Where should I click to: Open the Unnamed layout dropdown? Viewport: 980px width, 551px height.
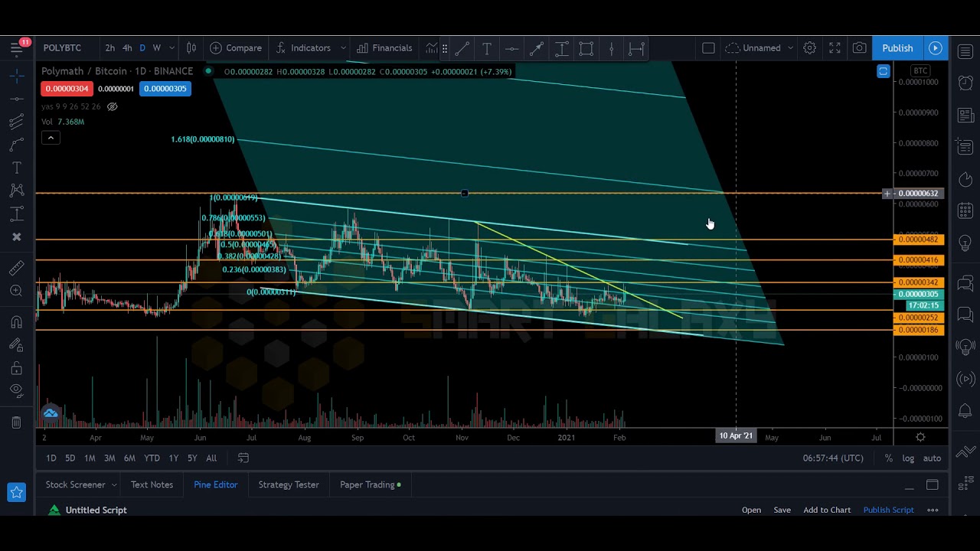point(759,47)
